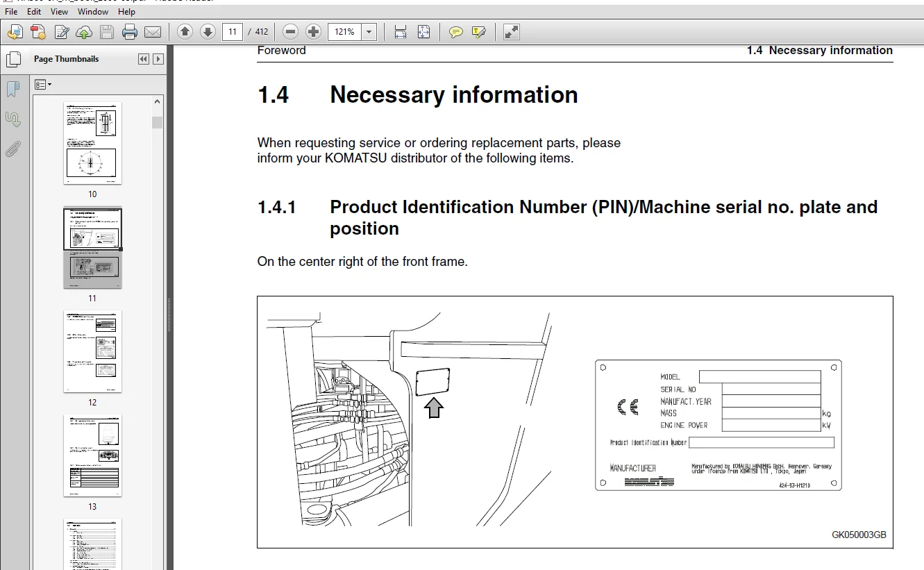Click the Sign / edit document icon

(61, 32)
